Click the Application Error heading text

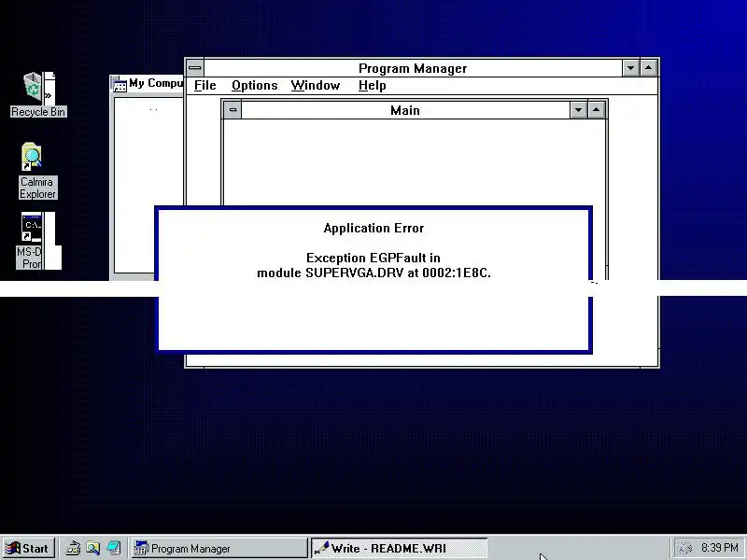[374, 228]
